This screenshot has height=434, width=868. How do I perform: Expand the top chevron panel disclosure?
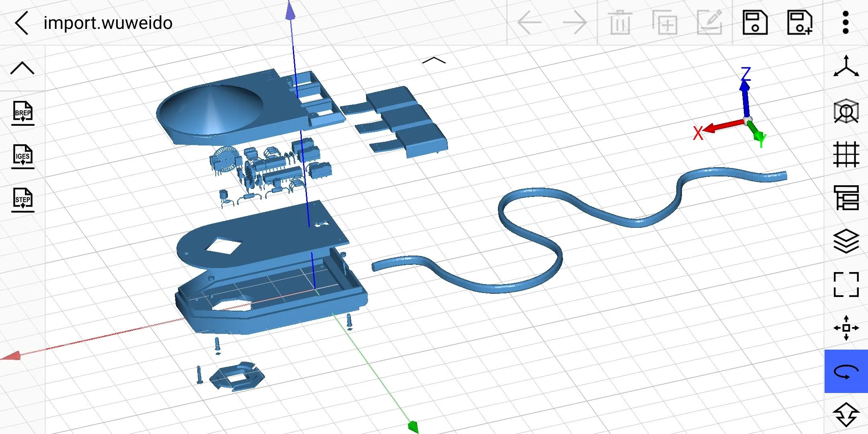tap(434, 59)
